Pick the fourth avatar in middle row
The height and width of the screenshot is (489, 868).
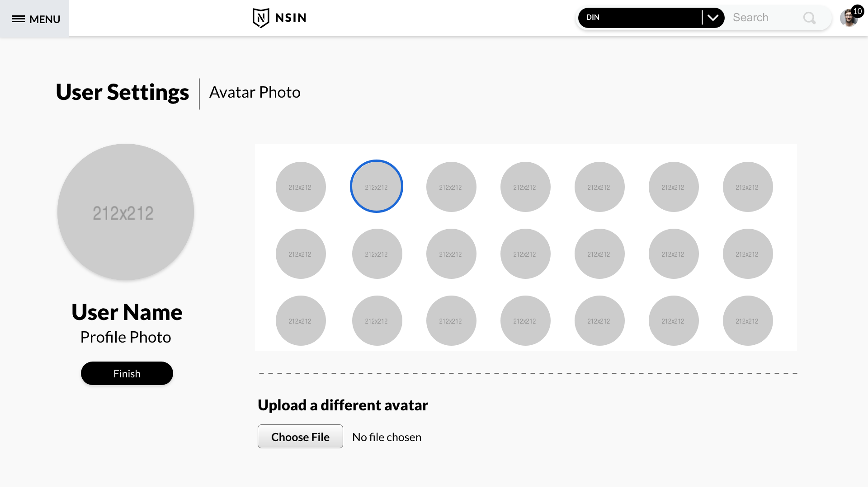coord(525,254)
